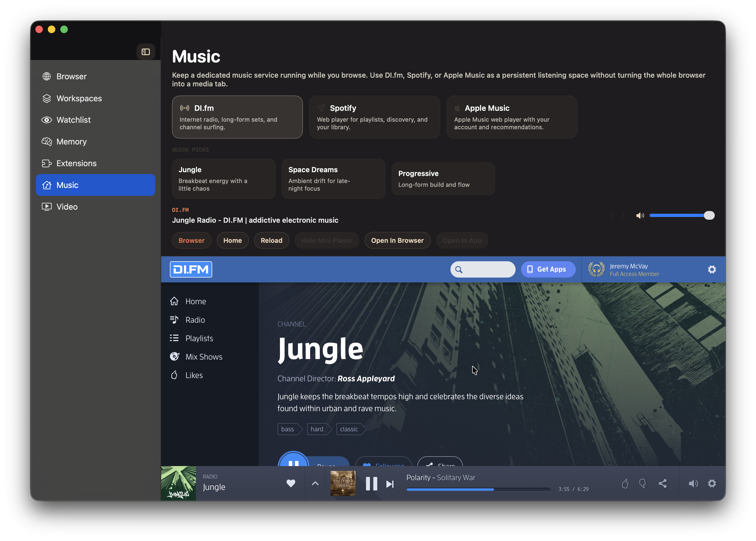Click the track progress bar
Screen dimensions: 756x541
[478, 489]
